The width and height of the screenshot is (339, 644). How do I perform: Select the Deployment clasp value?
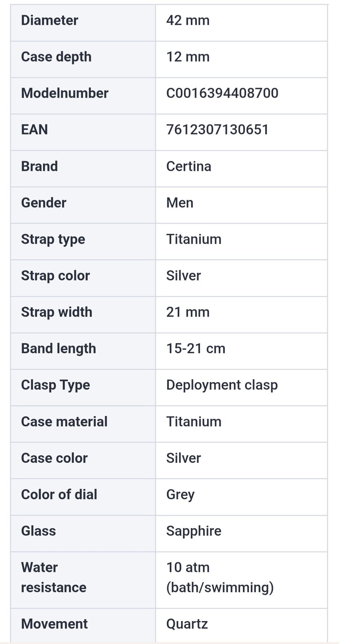(222, 385)
